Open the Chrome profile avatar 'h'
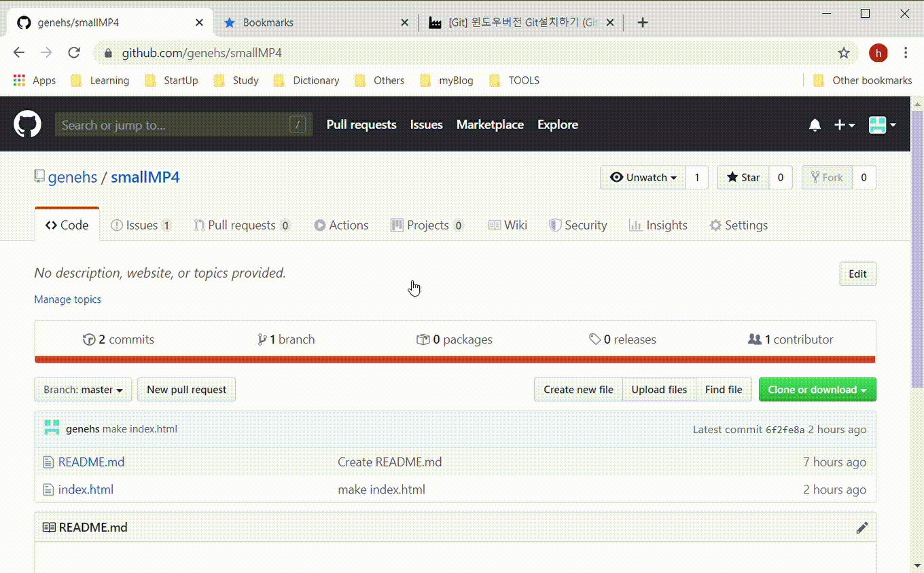This screenshot has height=573, width=924. (x=878, y=53)
